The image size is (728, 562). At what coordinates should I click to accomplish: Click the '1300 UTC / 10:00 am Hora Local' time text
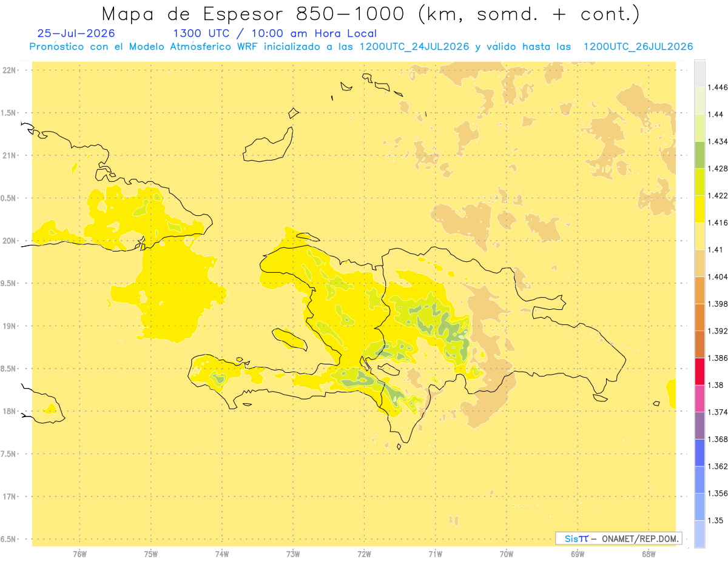tap(275, 34)
